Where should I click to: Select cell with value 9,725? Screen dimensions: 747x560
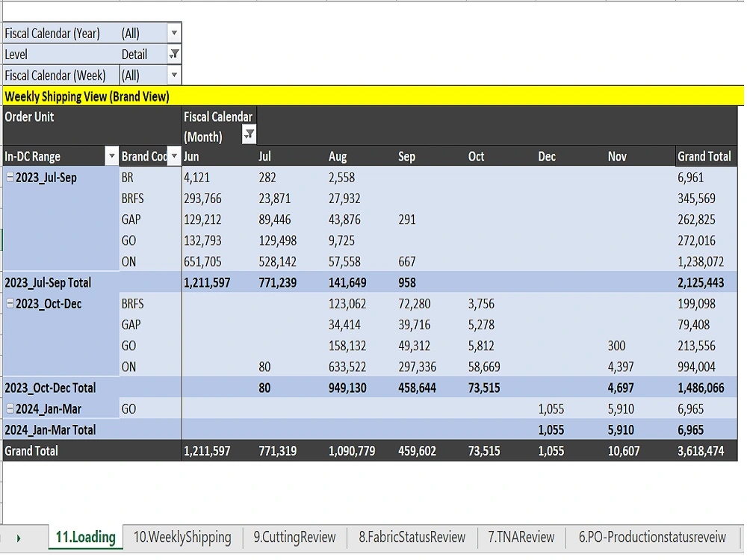tap(361, 240)
